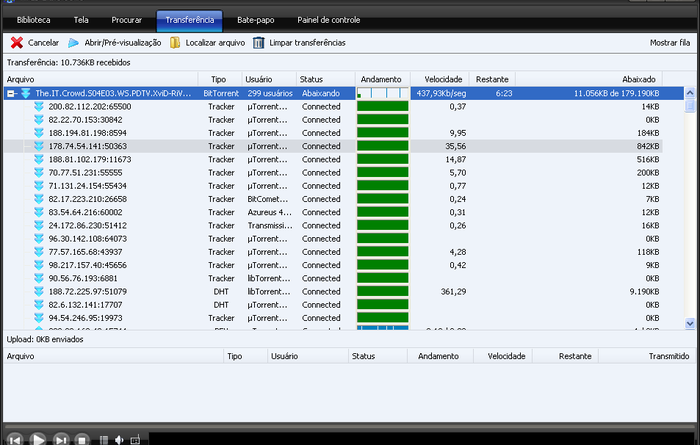The image size is (700, 445).
Task: Click the Limpar transferências trash icon
Action: 259,43
